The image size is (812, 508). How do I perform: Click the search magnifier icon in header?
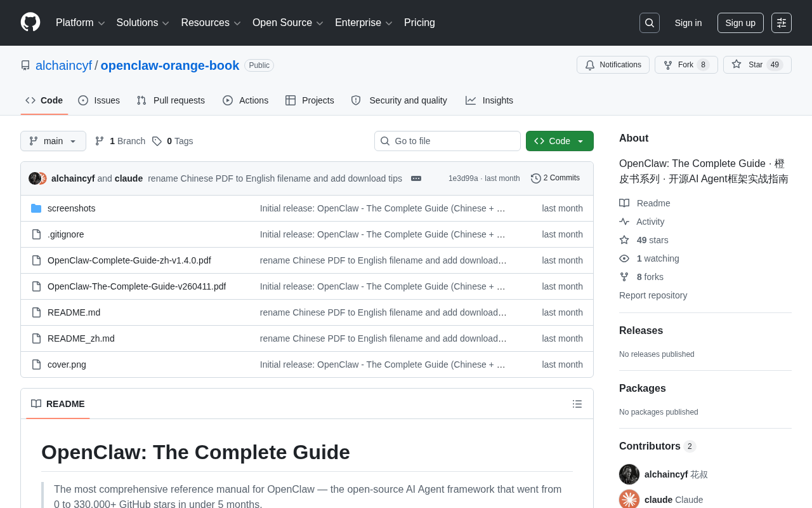pyautogui.click(x=650, y=23)
